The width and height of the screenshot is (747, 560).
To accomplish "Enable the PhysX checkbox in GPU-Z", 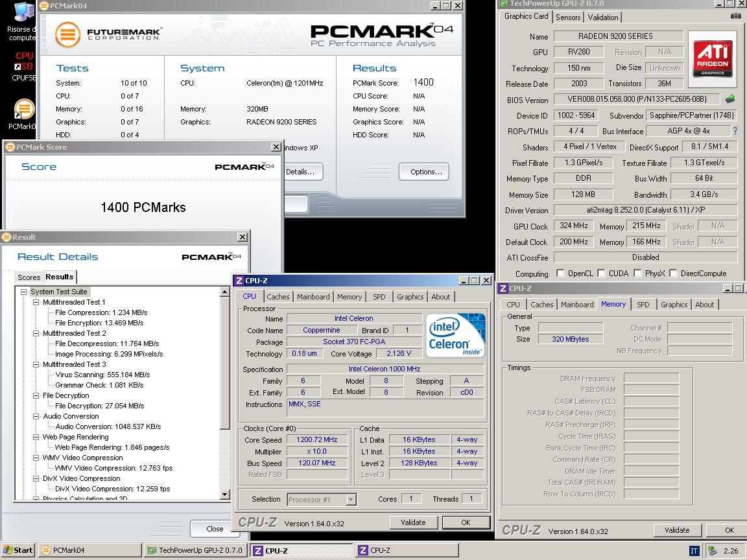I will coord(637,274).
